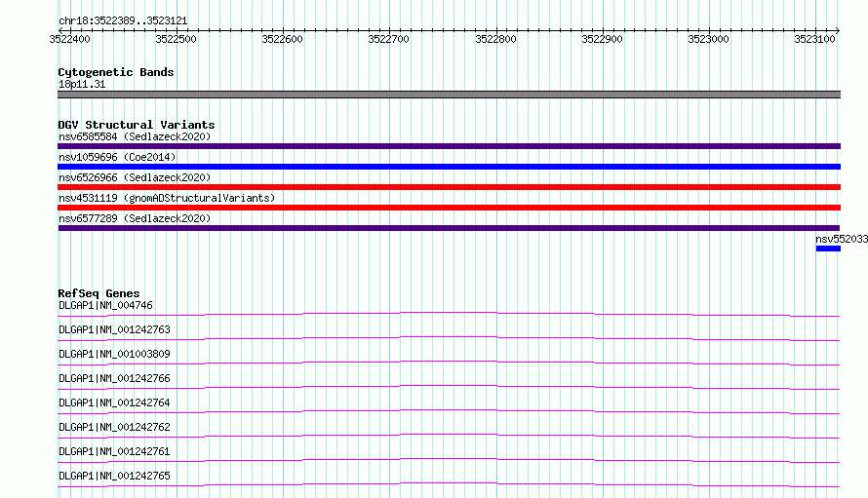
Task: Click ruler position 3522800
Action: [496, 39]
